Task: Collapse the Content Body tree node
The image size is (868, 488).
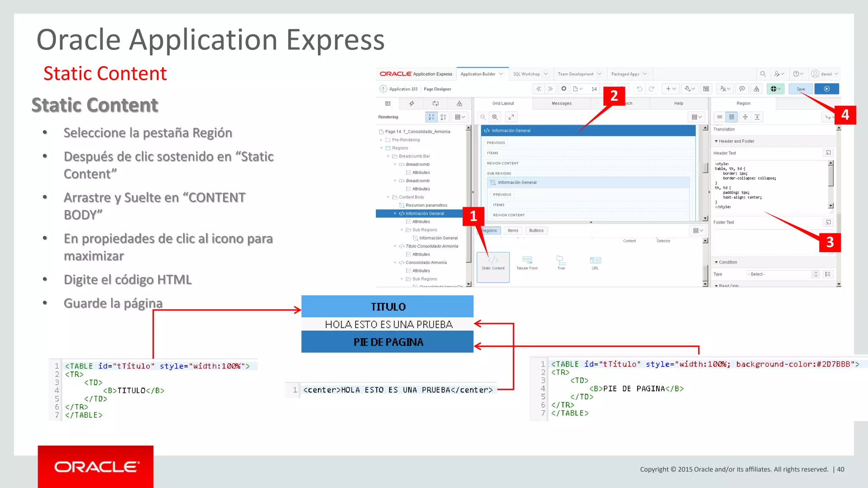Action: tap(388, 197)
